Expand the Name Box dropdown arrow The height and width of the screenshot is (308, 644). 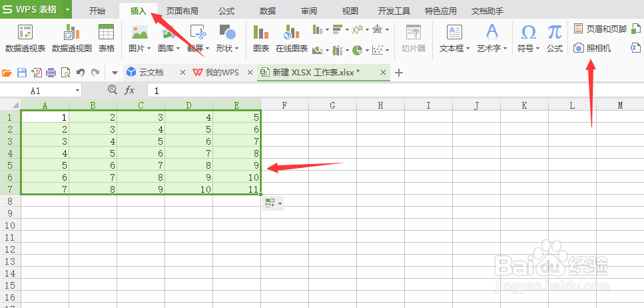77,91
